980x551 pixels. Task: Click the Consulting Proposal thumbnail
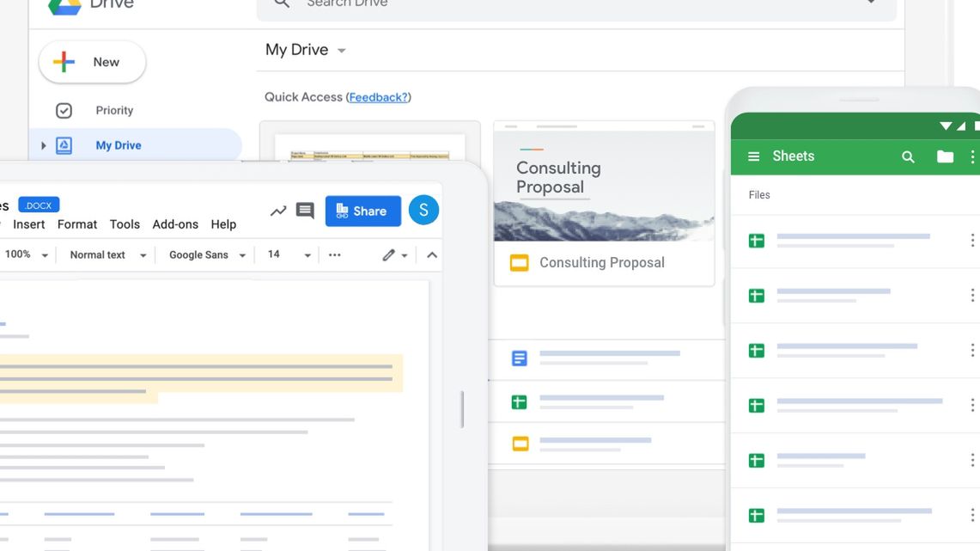coord(603,184)
